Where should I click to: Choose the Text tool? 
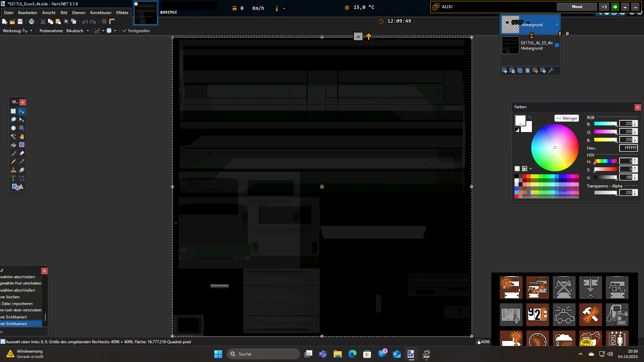13,178
